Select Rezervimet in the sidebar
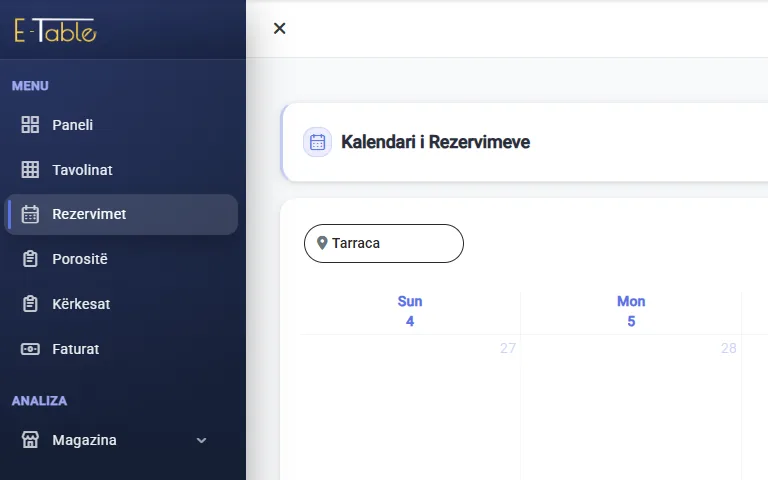This screenshot has width=768, height=480. pos(121,214)
